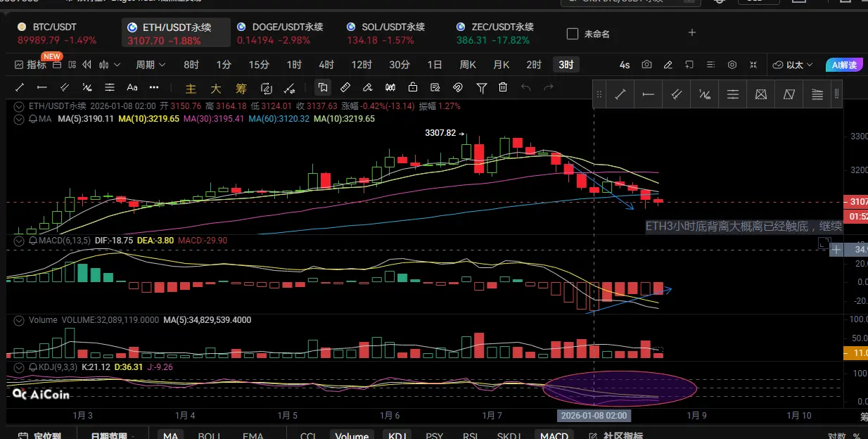Toggle the KDJ indicator at bottom bar
The width and height of the screenshot is (868, 439).
click(397, 436)
